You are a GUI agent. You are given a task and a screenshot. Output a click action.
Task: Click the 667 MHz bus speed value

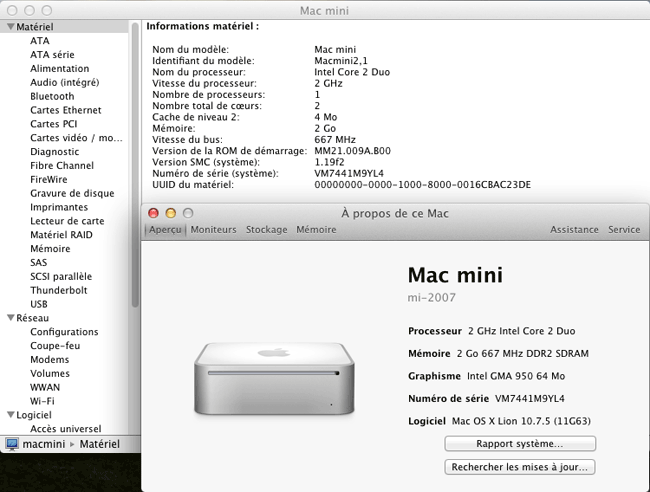click(335, 140)
